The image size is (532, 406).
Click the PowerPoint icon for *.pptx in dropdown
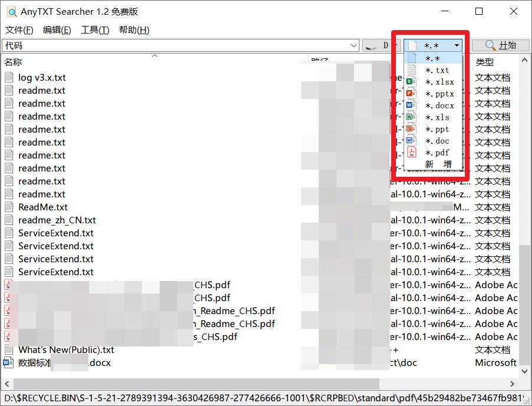[x=411, y=93]
